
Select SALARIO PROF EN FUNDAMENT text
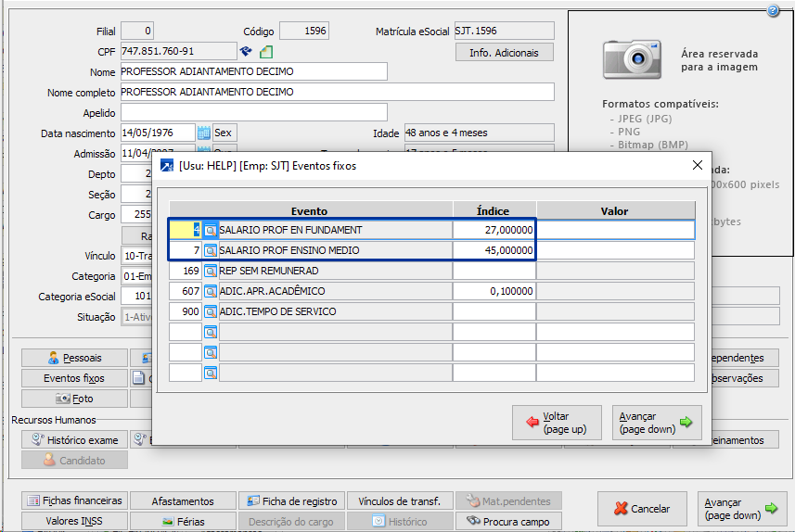coord(290,230)
